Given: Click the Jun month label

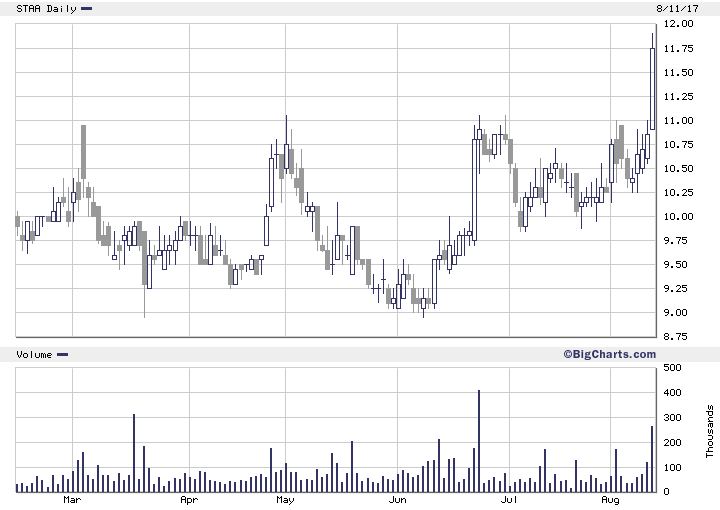Looking at the screenshot, I should point(397,500).
